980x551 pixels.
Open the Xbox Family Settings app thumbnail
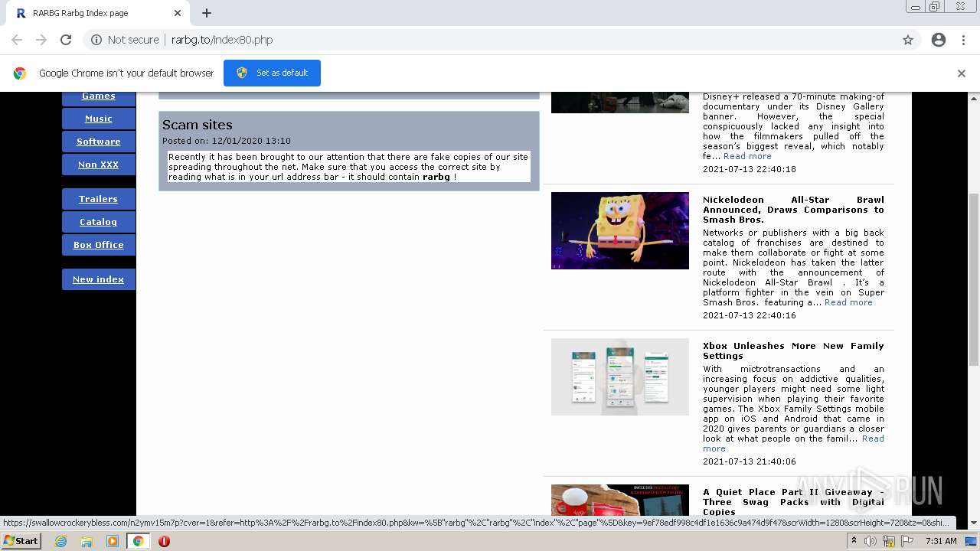pos(620,377)
